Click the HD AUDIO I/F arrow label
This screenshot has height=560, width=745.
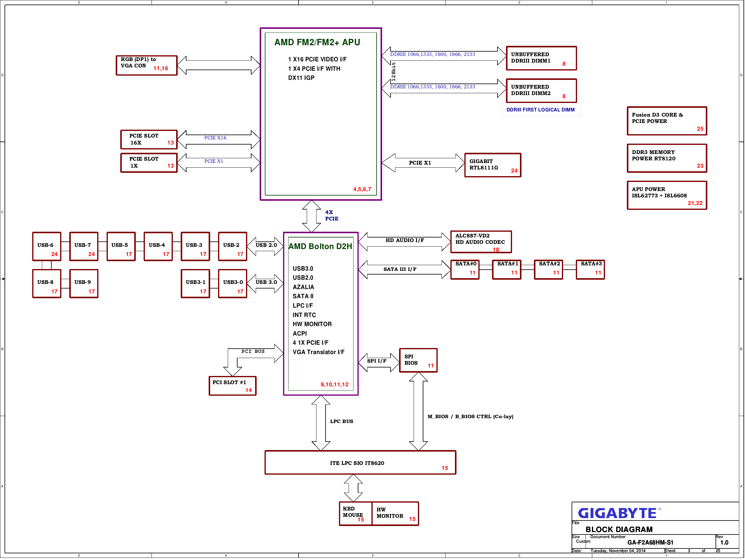point(405,241)
